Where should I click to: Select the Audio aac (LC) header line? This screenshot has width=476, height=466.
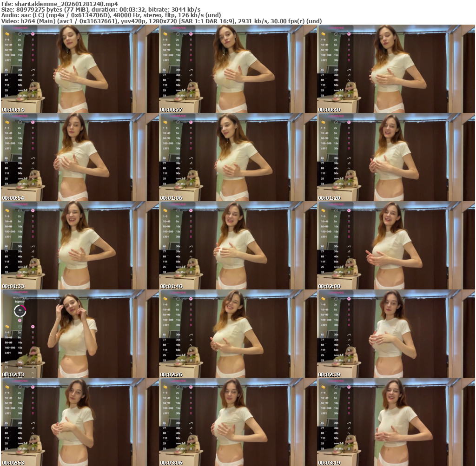[x=111, y=15]
